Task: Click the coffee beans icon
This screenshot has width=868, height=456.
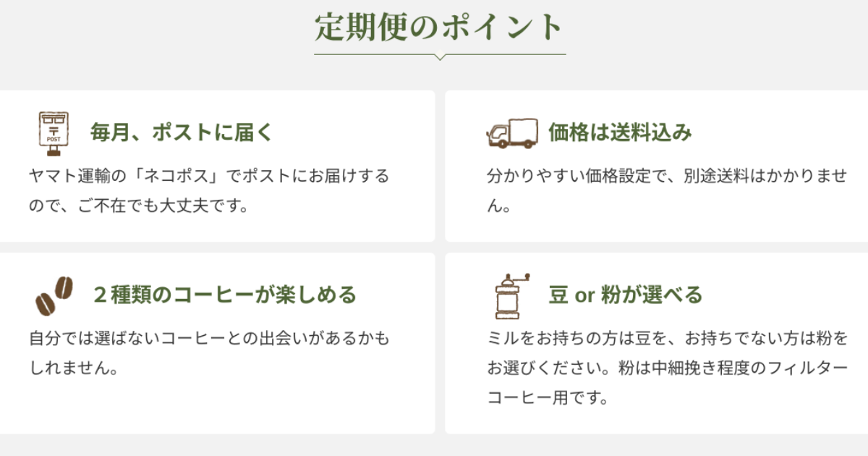Action: pos(54,295)
